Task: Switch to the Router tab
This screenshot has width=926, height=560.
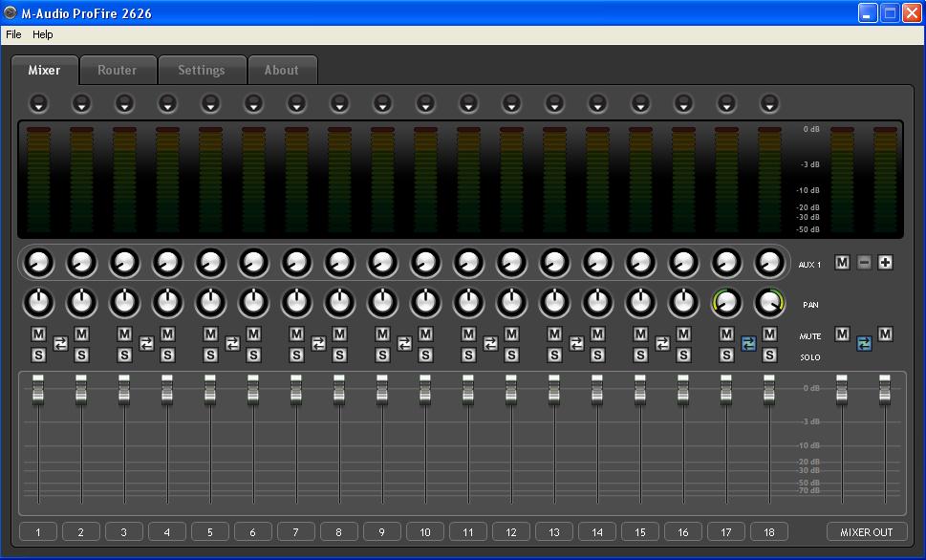Action: pyautogui.click(x=118, y=70)
